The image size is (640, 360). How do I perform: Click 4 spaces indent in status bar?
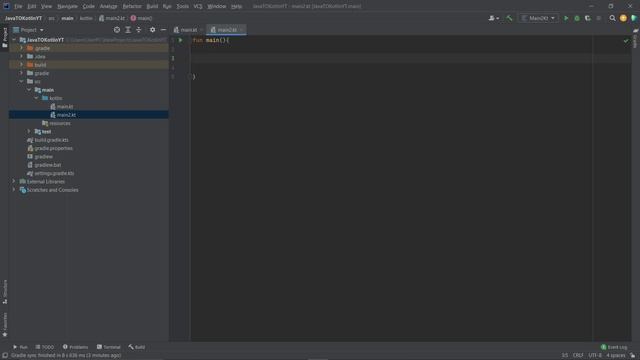pos(616,356)
